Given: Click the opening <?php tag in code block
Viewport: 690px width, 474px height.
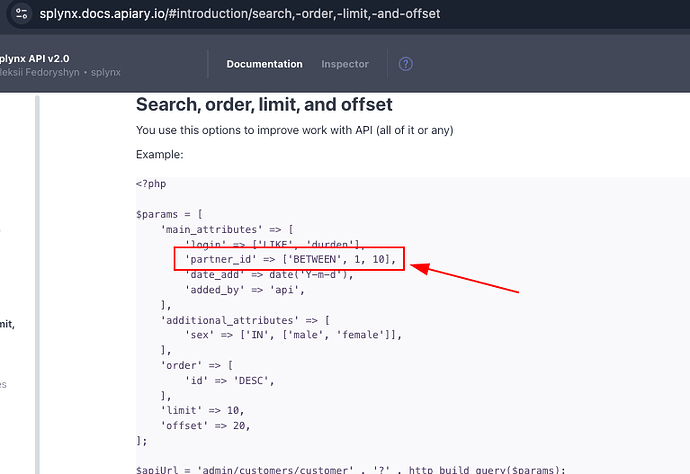Looking at the screenshot, I should (153, 183).
